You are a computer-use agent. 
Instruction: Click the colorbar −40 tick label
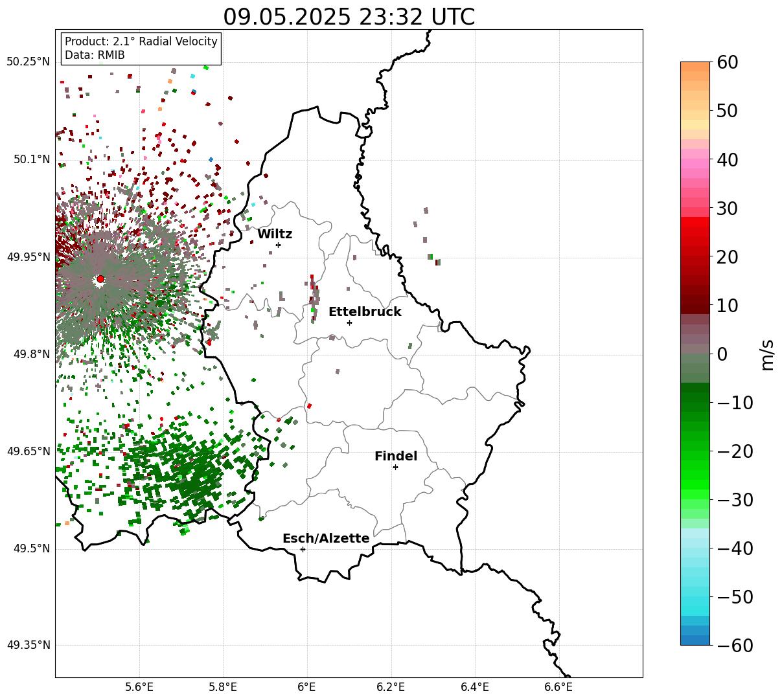(x=735, y=548)
